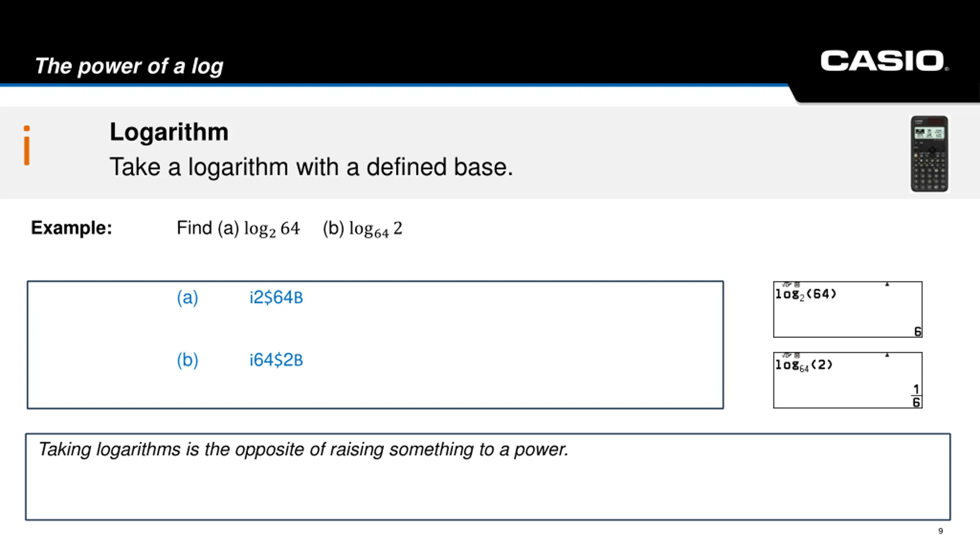Click the log₂ 64 expression in the example
980x551 pixels.
point(272,229)
